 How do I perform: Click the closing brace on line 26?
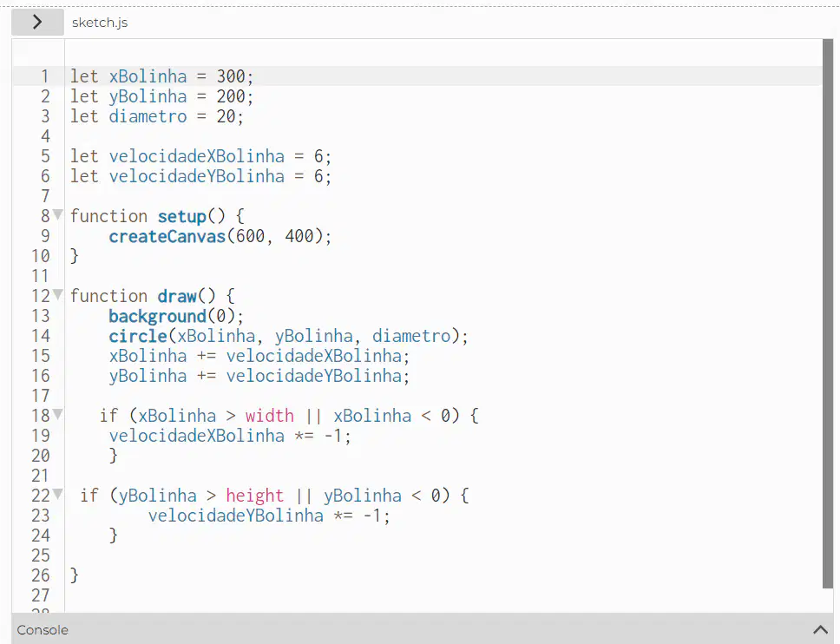[x=75, y=575]
